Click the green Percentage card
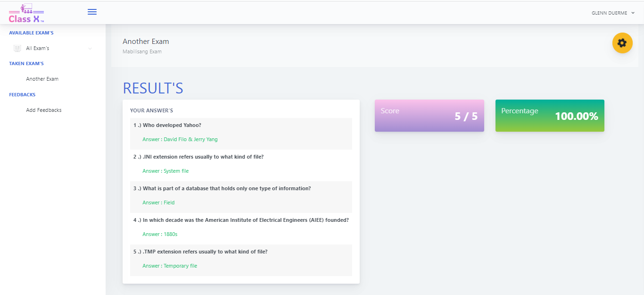 tap(549, 116)
